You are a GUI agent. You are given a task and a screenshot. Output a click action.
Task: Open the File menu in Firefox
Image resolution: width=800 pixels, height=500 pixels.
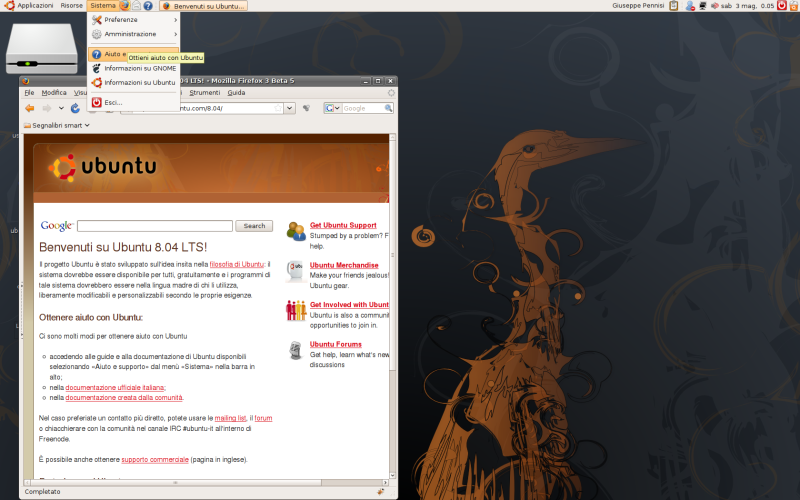click(30, 92)
